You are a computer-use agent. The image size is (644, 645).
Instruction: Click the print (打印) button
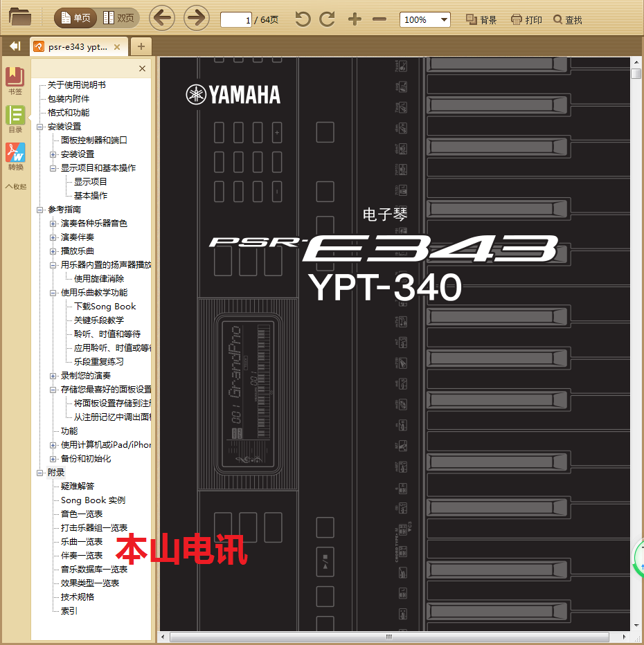pyautogui.click(x=526, y=20)
